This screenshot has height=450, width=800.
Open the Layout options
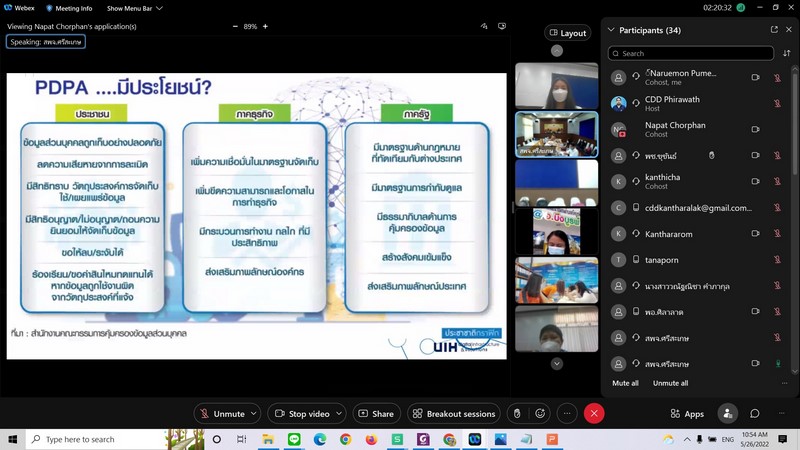pos(567,33)
